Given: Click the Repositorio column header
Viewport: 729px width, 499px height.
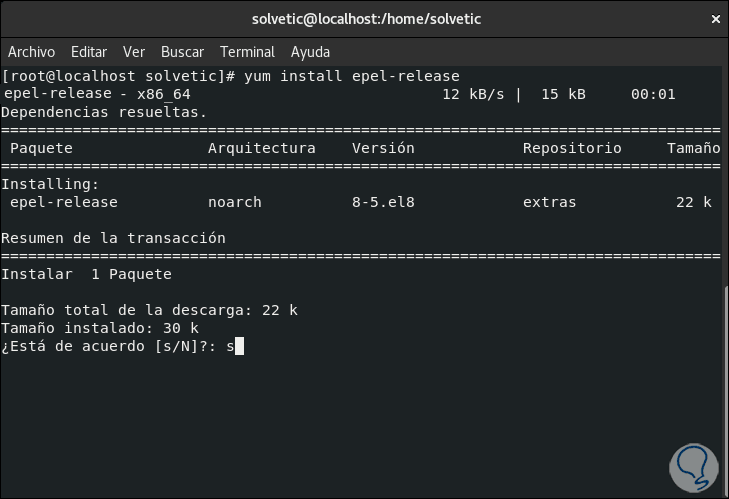Looking at the screenshot, I should coord(572,148).
